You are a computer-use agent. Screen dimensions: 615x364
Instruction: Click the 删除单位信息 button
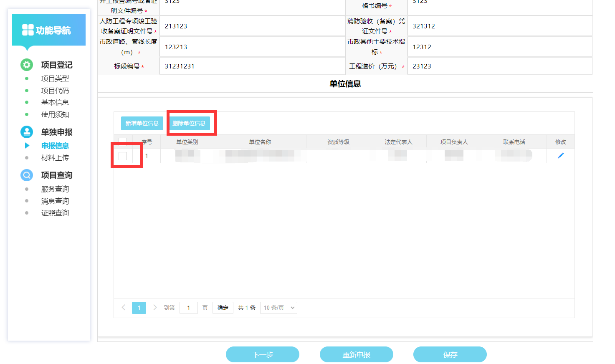click(189, 123)
